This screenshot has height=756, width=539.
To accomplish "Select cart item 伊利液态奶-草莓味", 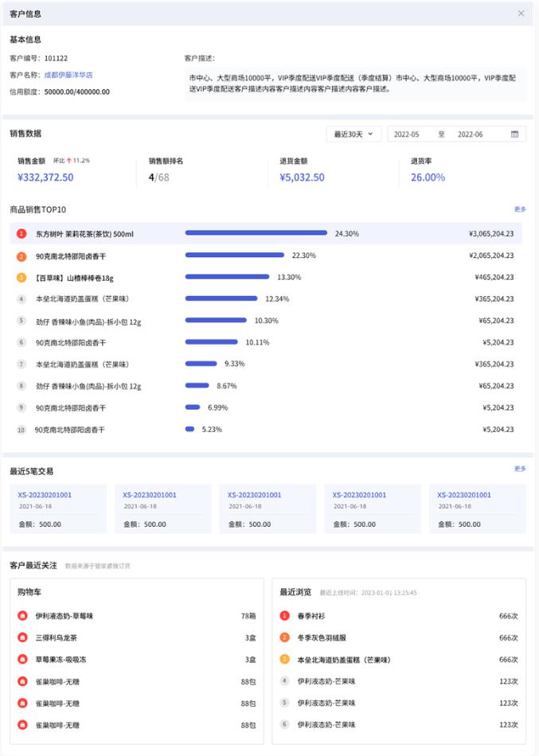I will 64,616.
